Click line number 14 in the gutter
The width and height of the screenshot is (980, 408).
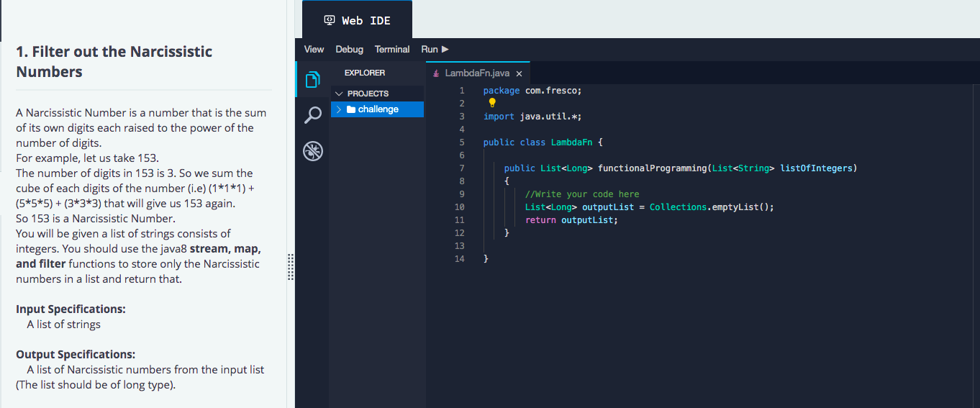(459, 259)
